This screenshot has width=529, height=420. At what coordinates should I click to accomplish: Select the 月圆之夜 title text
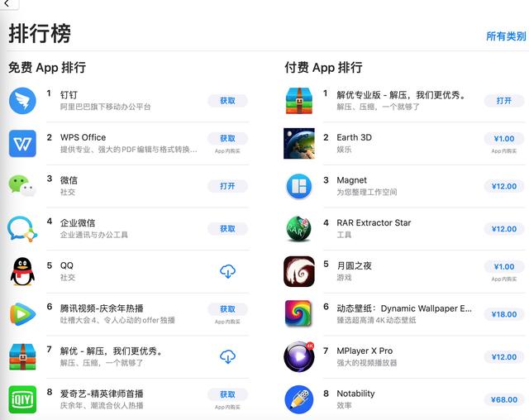pos(355,265)
